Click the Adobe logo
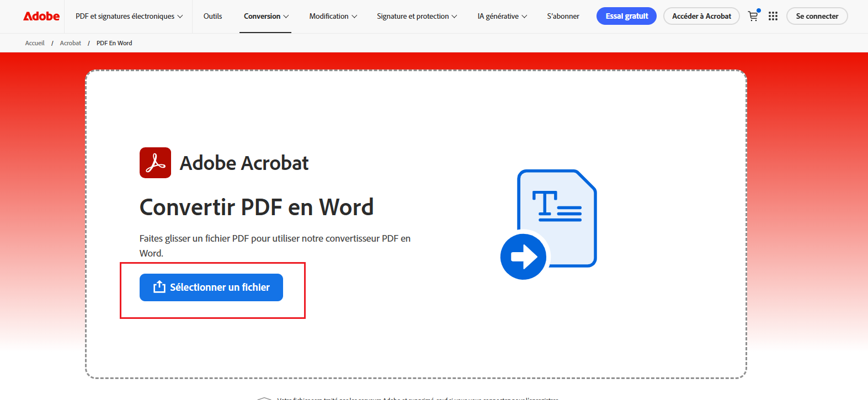868x400 pixels. [41, 17]
